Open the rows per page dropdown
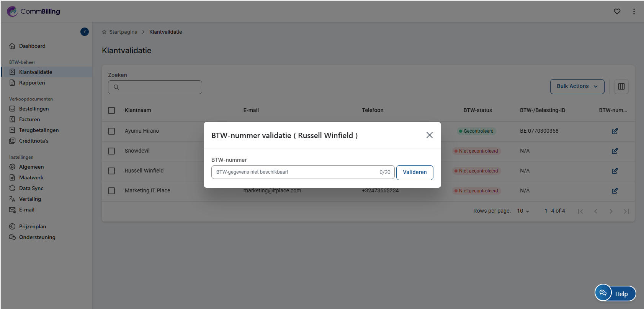Viewport: 644px width, 309px height. click(x=523, y=211)
